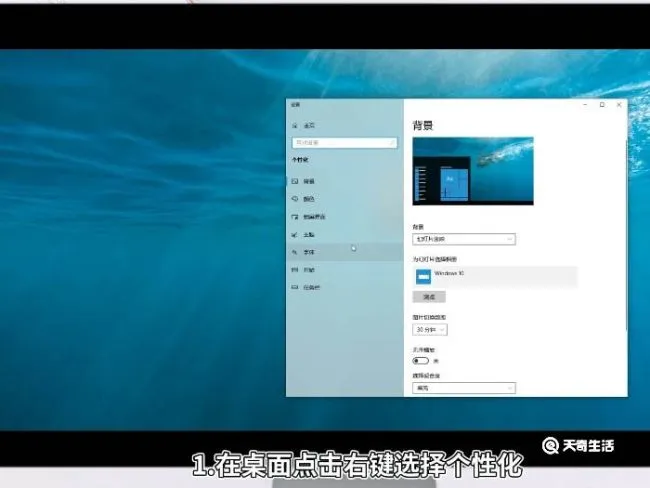Open the 背景 sidebar section
The height and width of the screenshot is (488, 650).
[x=344, y=181]
